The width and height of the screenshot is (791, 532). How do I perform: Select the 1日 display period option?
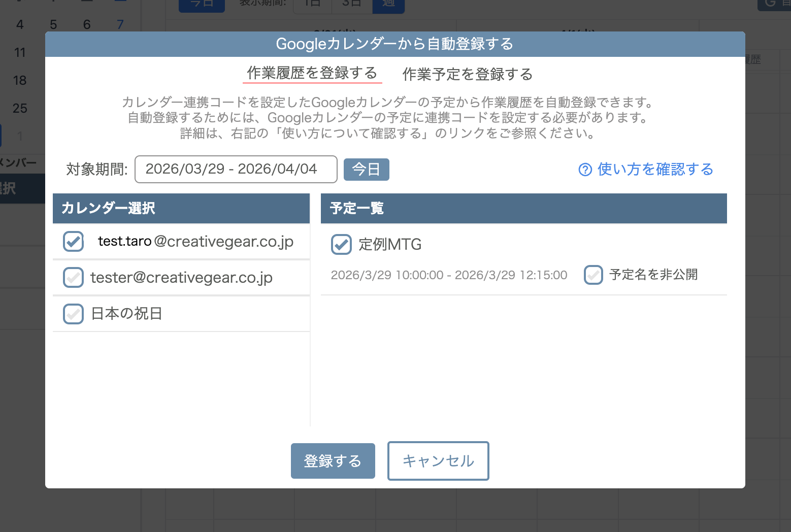click(x=312, y=5)
